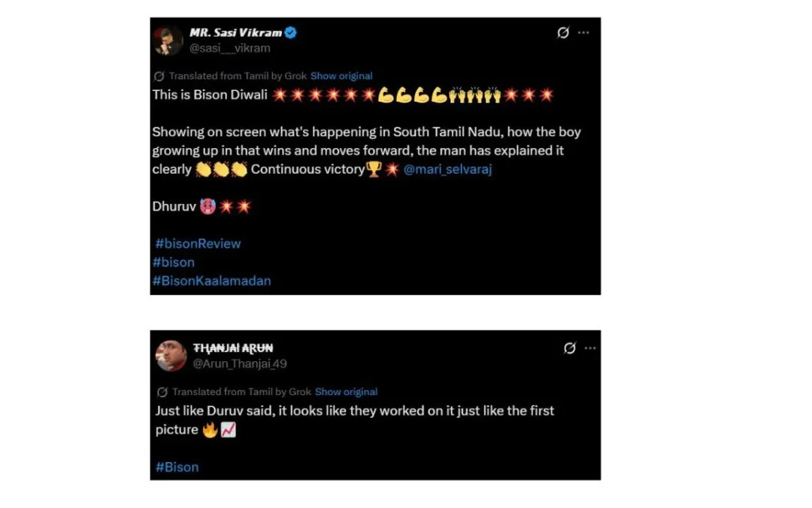Click the @Arun_Thanjai_49 handle
The width and height of the screenshot is (812, 508).
click(x=240, y=364)
